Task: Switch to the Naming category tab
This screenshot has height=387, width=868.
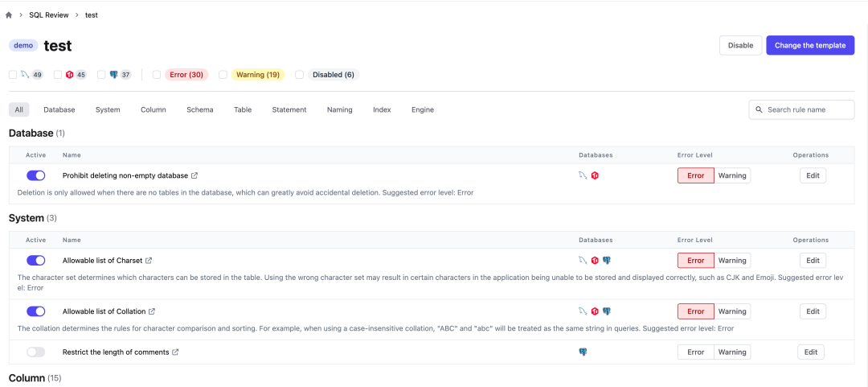Action: coord(339,109)
